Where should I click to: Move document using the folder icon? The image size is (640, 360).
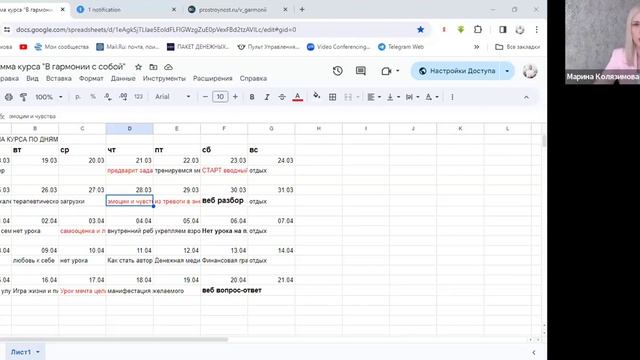tap(153, 67)
